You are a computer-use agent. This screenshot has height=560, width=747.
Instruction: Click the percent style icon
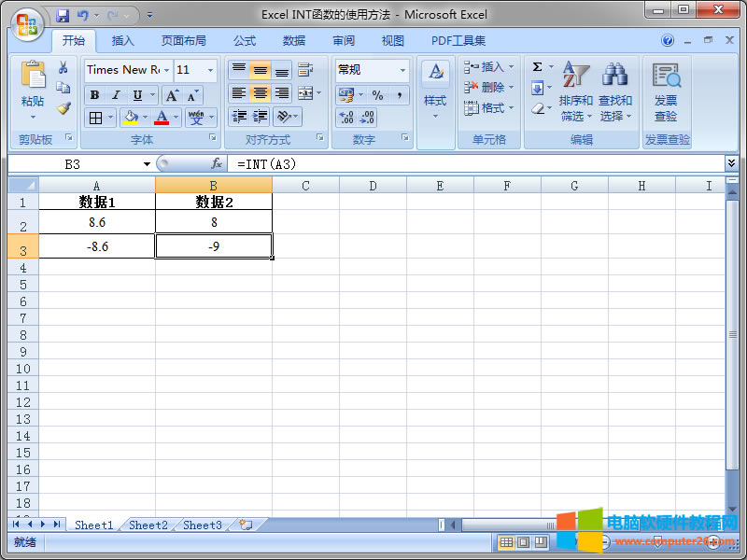pos(377,95)
